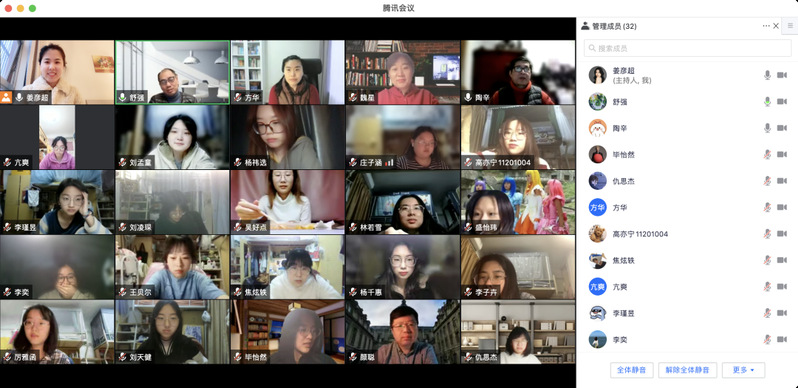Click the hamburger menu icon at the top right
Screen dimensions: 798x388
click(x=790, y=25)
